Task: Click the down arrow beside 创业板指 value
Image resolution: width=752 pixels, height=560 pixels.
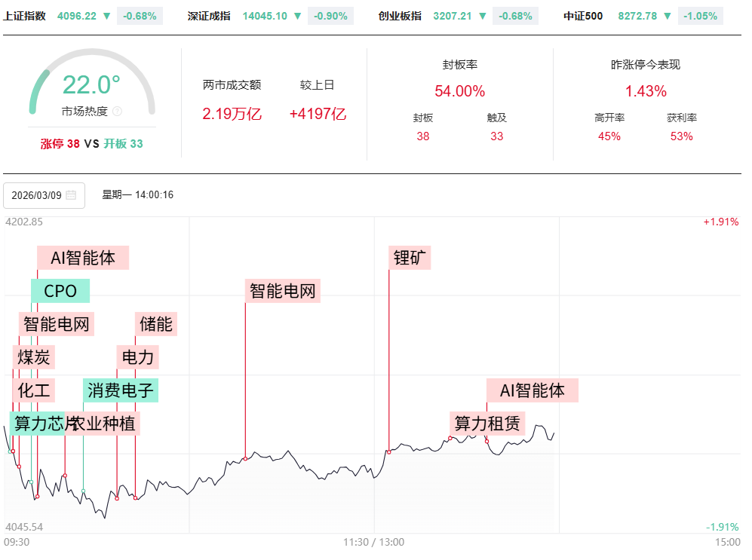Action: (482, 16)
